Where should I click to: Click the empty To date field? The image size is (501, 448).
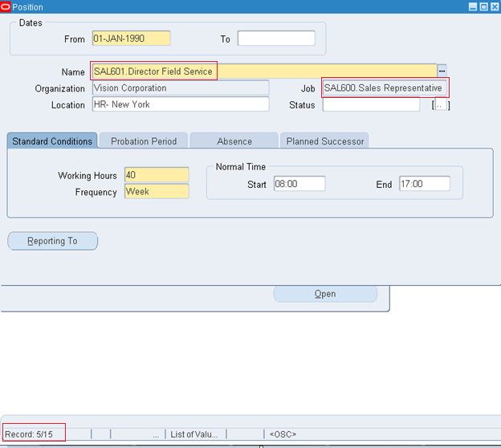tap(275, 39)
